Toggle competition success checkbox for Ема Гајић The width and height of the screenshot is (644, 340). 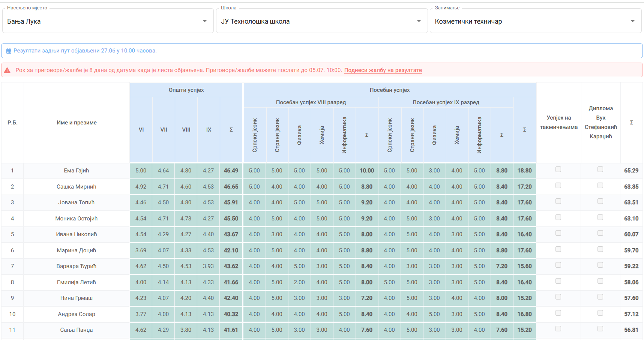[558, 169]
